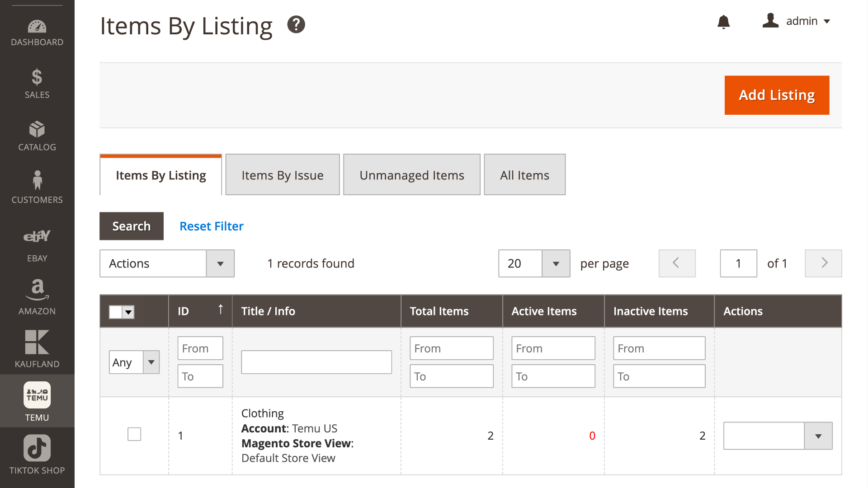
Task: Check the Clothing listing row checkbox
Action: pos(134,434)
